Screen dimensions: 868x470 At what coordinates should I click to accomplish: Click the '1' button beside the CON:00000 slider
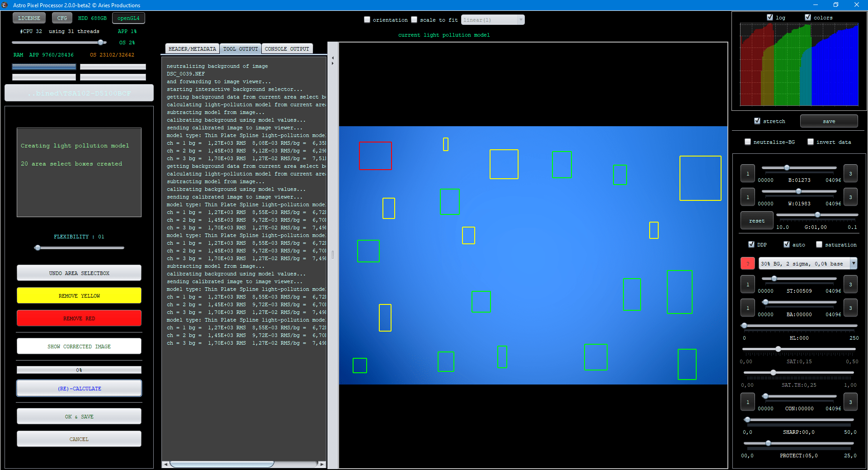point(748,402)
